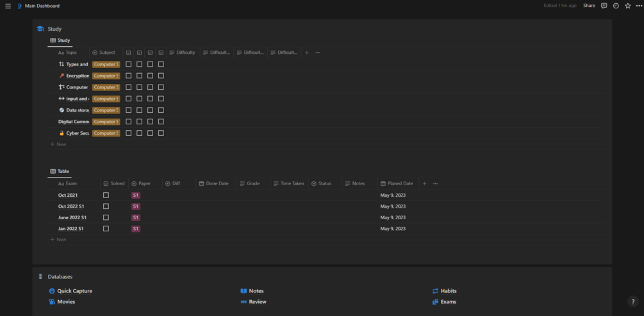Click the Quick Capture download icon
The image size is (644, 316).
click(x=52, y=291)
